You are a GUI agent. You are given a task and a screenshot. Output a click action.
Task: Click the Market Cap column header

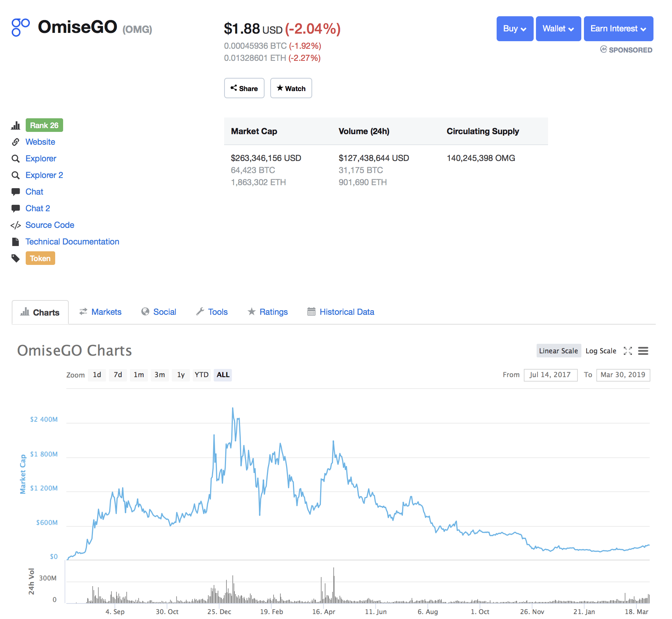(x=254, y=132)
